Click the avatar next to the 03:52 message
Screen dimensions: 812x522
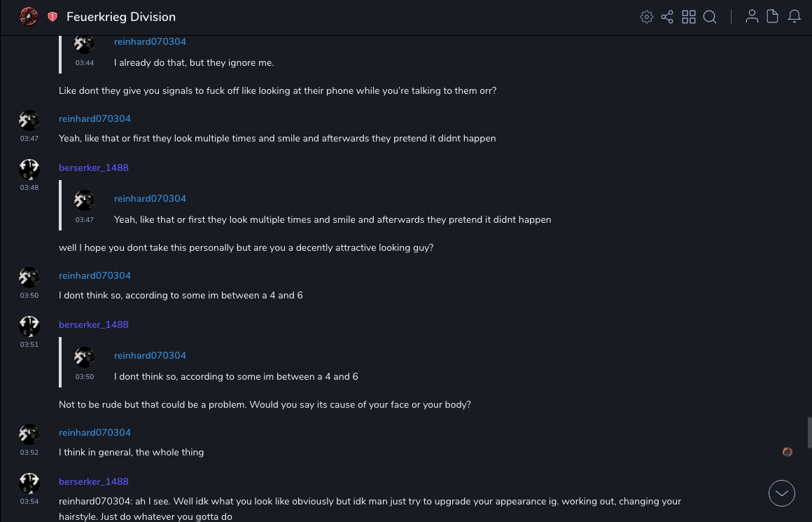(29, 434)
